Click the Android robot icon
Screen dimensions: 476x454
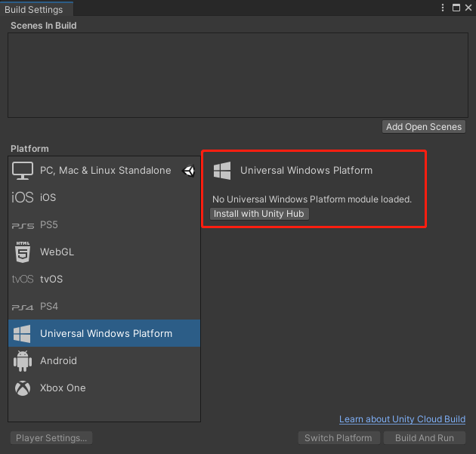tap(23, 361)
